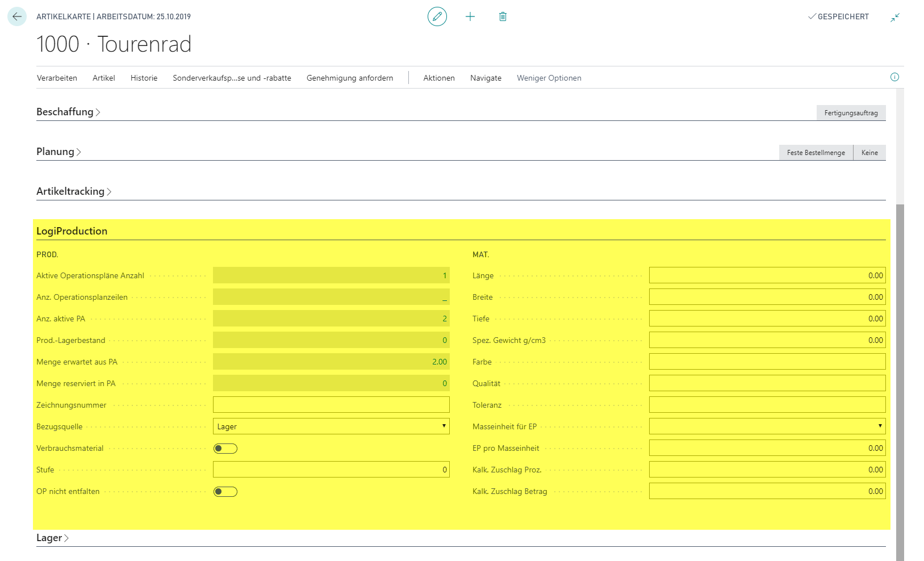Open Genehmigung anfordern menu
Screen dimensions: 924x561
(x=350, y=78)
